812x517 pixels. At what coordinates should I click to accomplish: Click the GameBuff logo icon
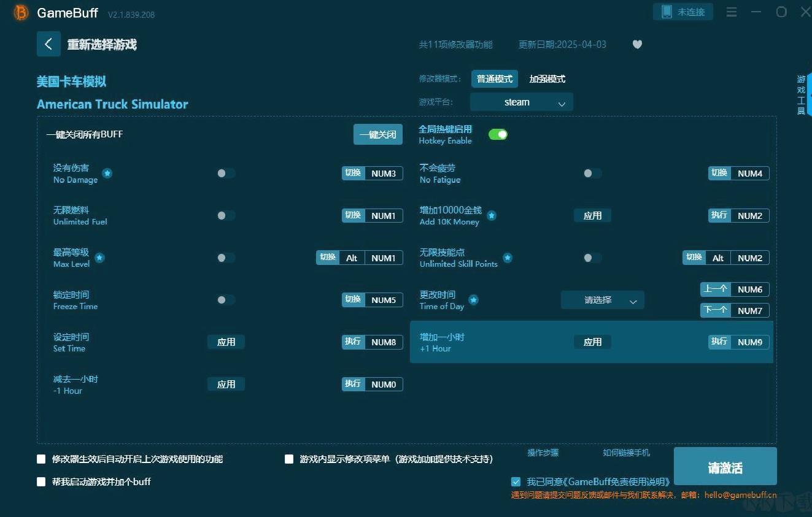(21, 13)
